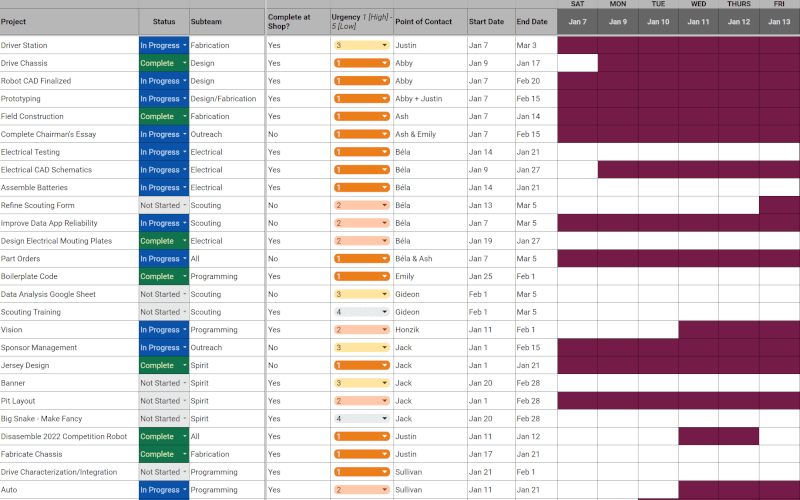Select Jan 13 Gantt cell for Refine Scouting Form

click(779, 206)
